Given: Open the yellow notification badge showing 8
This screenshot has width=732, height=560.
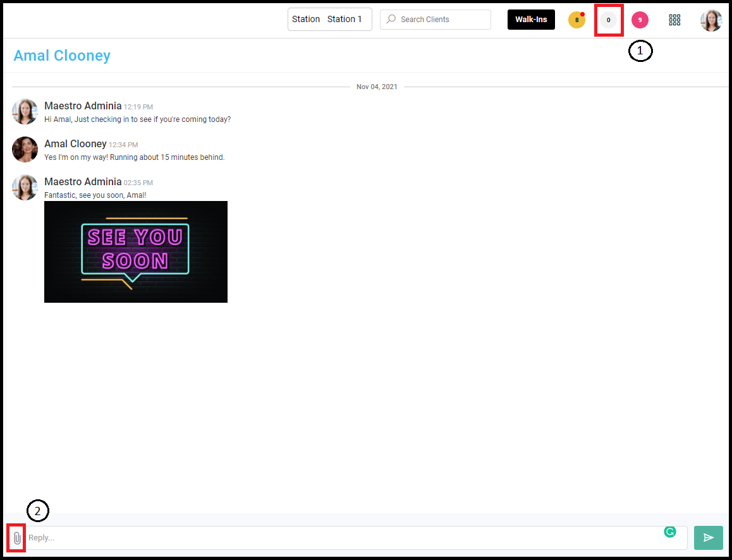Looking at the screenshot, I should [576, 20].
